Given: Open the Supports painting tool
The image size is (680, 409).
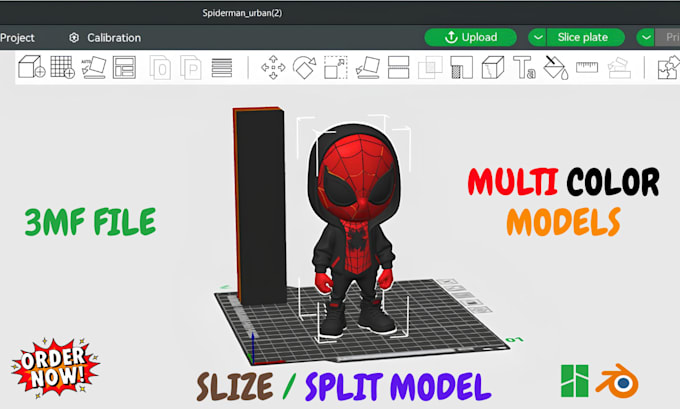Looking at the screenshot, I should (x=461, y=67).
